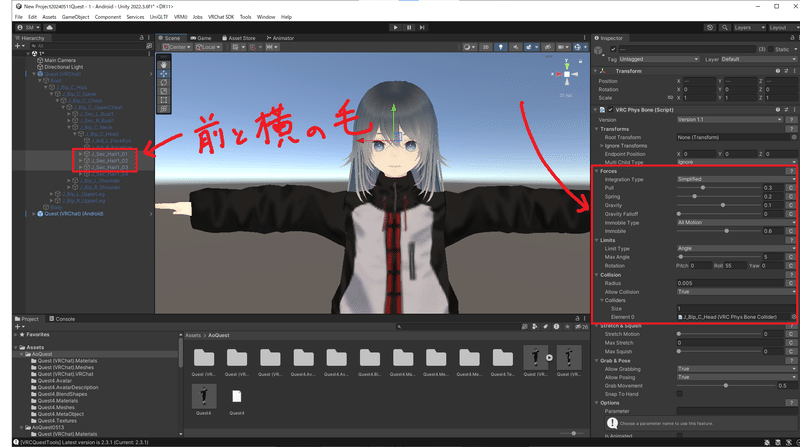Viewport: 800px width, 447px height.
Task: Open Scene camera settings icon
Action: (563, 47)
